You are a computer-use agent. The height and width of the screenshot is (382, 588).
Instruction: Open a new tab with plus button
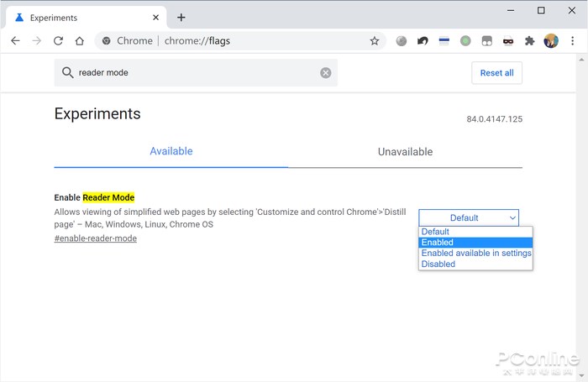coord(181,18)
